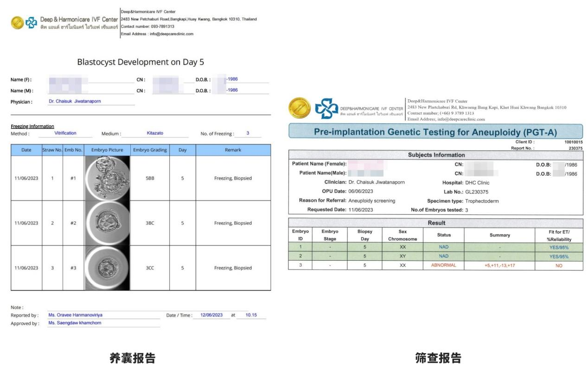The height and width of the screenshot is (381, 588).
Task: Open the embryo #1 picture
Action: pyautogui.click(x=107, y=178)
